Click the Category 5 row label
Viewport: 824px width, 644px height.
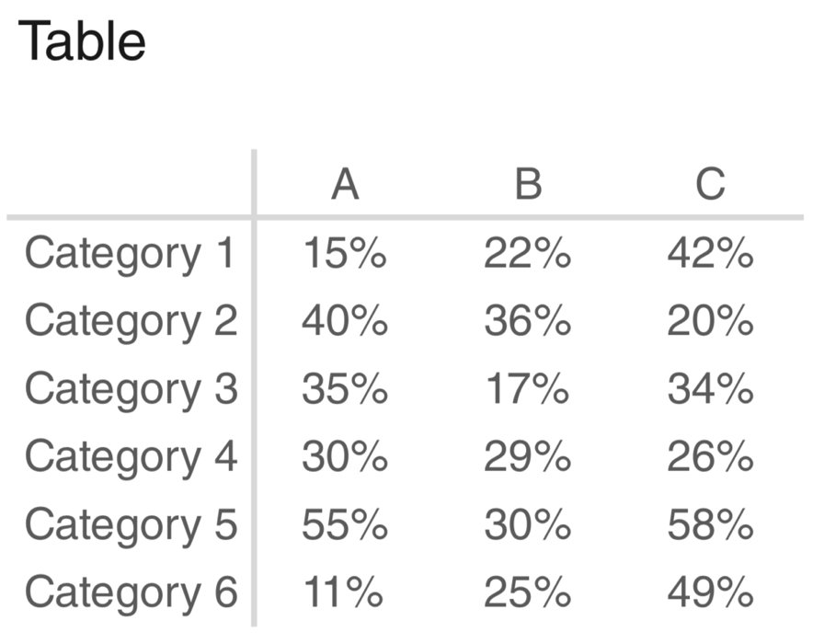pos(131,525)
